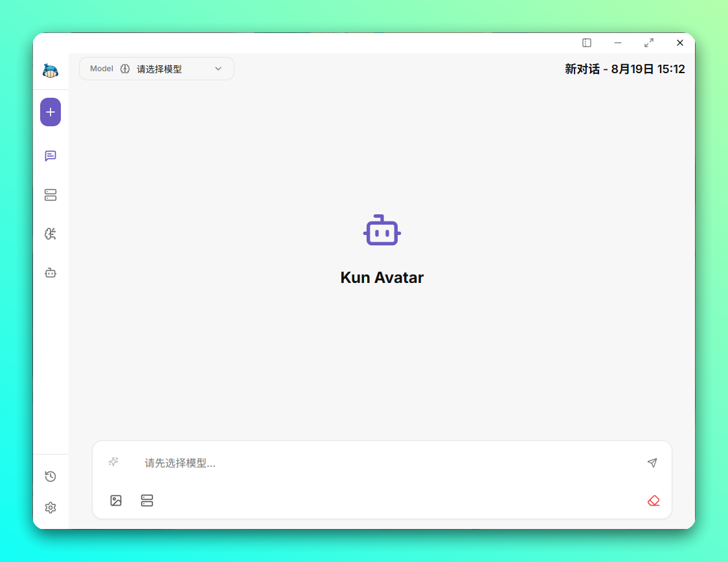Maximize the window with expand arrows
Viewport: 728px width, 562px height.
coord(649,43)
